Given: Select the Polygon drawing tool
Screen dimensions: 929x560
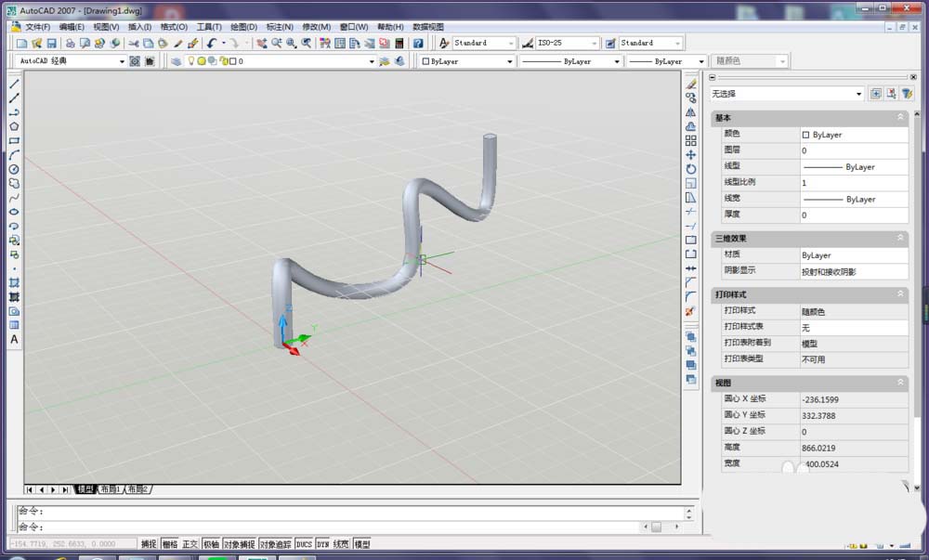Looking at the screenshot, I should [x=14, y=126].
